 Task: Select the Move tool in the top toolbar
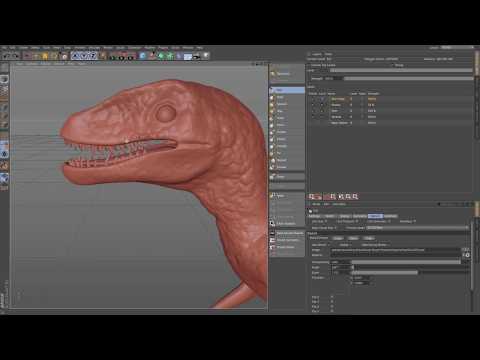pos(36,56)
